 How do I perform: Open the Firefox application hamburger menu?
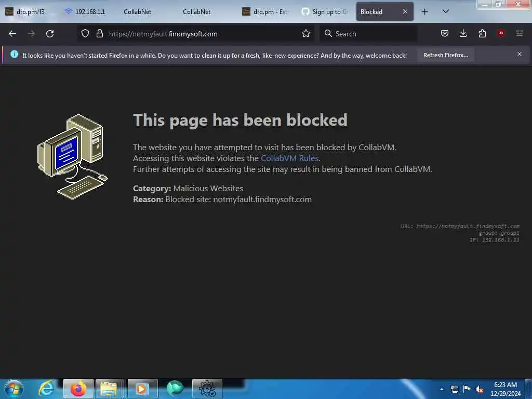[x=520, y=33]
